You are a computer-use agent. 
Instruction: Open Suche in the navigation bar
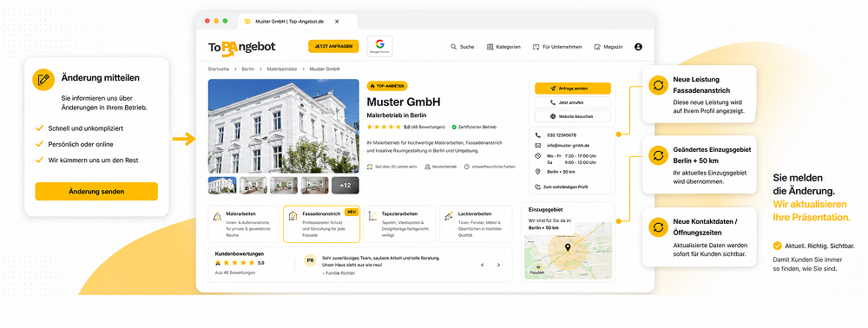463,47
